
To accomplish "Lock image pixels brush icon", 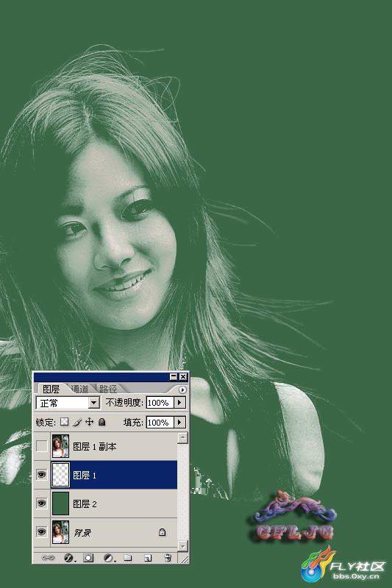I will 77,422.
